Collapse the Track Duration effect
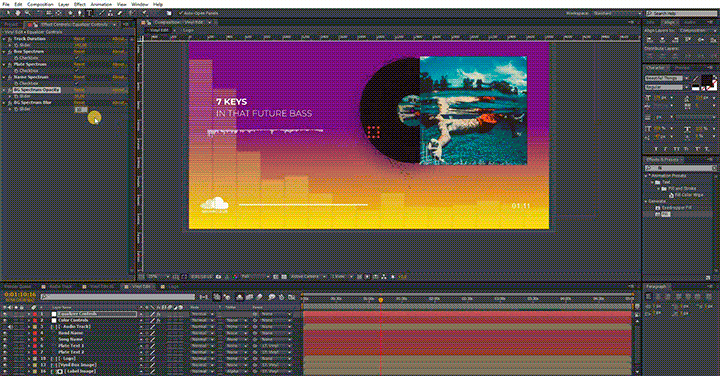This screenshot has width=720, height=376. coord(4,39)
